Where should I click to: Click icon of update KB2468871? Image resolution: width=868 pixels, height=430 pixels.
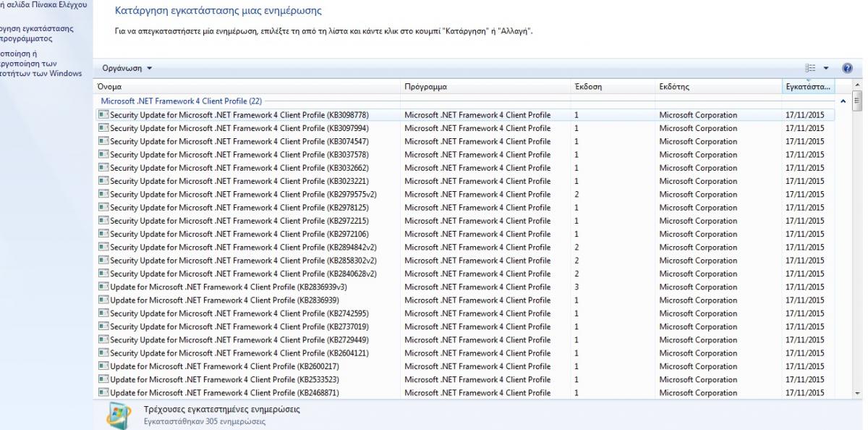(x=103, y=393)
